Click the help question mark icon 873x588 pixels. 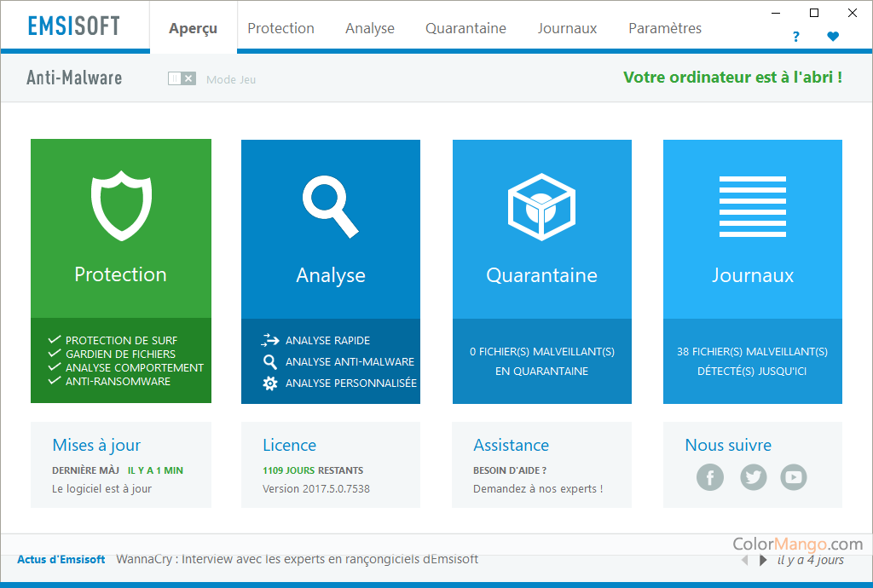[x=795, y=37]
